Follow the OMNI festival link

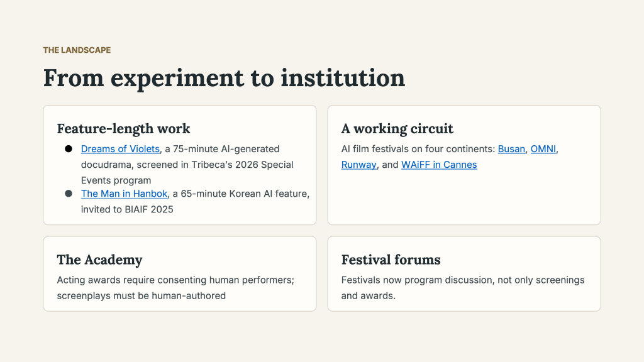543,149
